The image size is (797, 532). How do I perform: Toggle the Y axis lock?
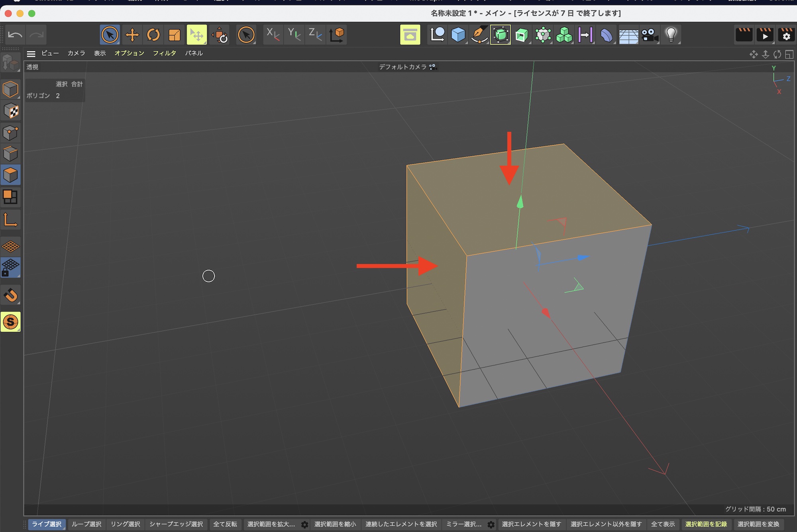[294, 35]
